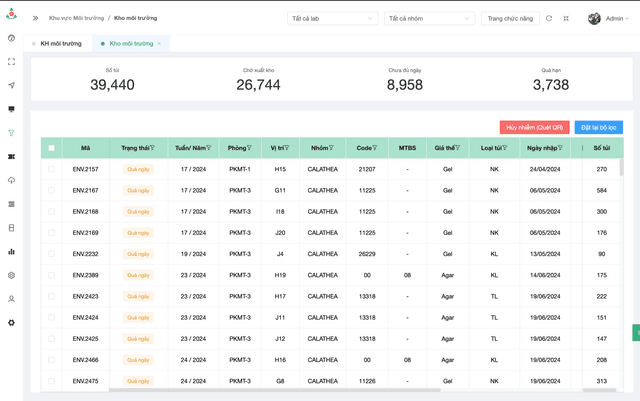This screenshot has width=640, height=401.
Task: Click the Trang chức năng button
Action: point(510,18)
